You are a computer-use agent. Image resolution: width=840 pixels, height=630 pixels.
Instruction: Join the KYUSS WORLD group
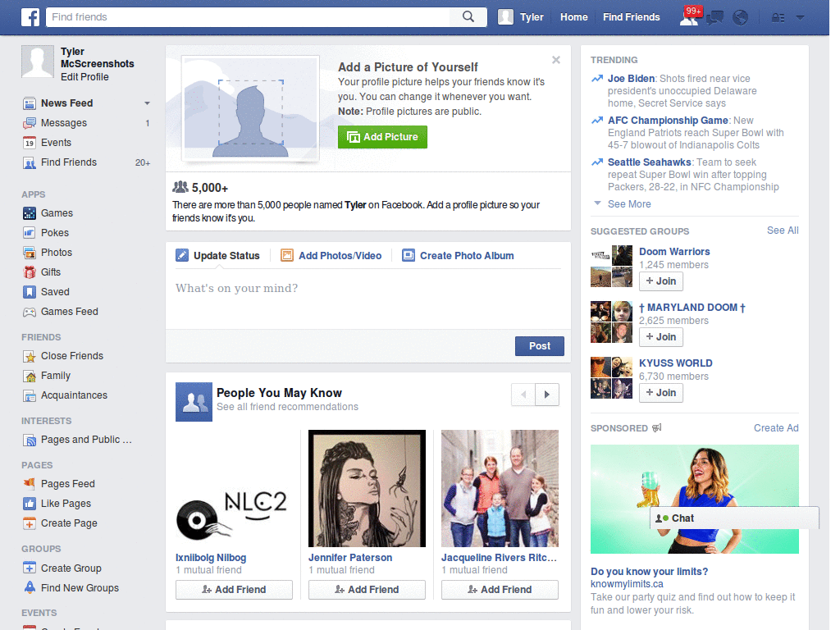661,393
